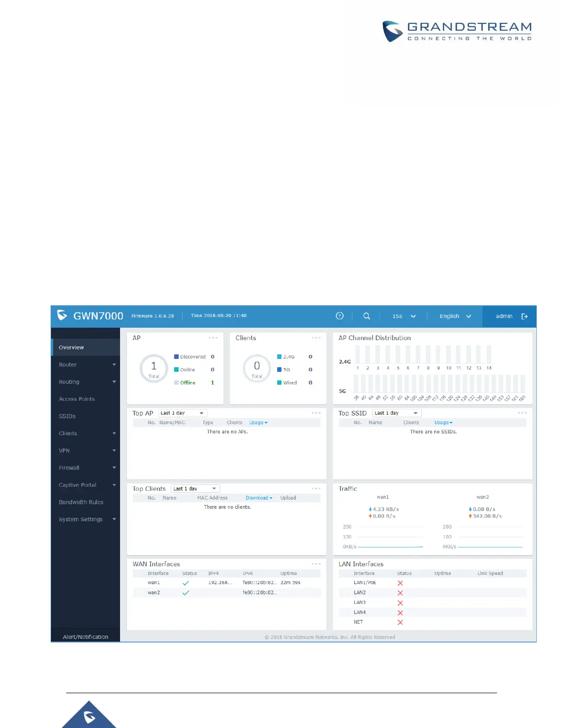Screen dimensions: 563x728
Task: Click the LAN1/PoE red X status
Action: (400, 583)
